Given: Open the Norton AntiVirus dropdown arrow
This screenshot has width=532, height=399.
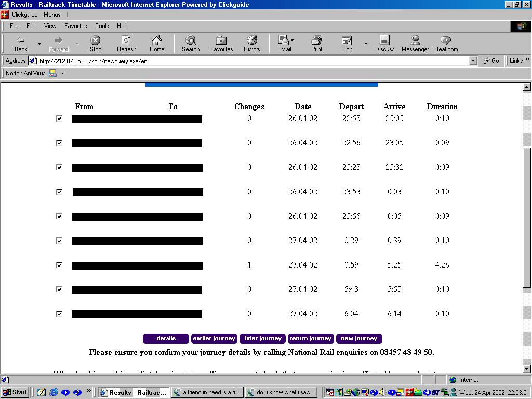Looking at the screenshot, I should point(62,74).
